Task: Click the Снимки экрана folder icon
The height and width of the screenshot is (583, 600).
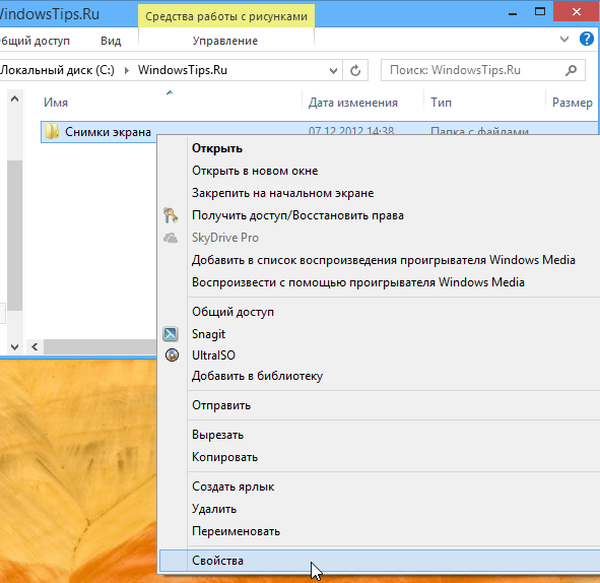Action: pyautogui.click(x=52, y=131)
